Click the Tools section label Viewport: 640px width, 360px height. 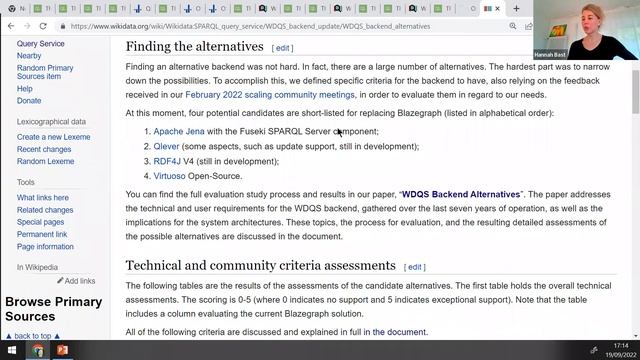click(25, 182)
